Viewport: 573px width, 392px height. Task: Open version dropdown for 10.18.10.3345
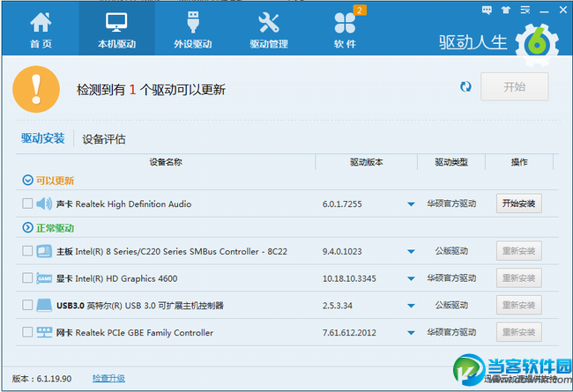pyautogui.click(x=411, y=278)
